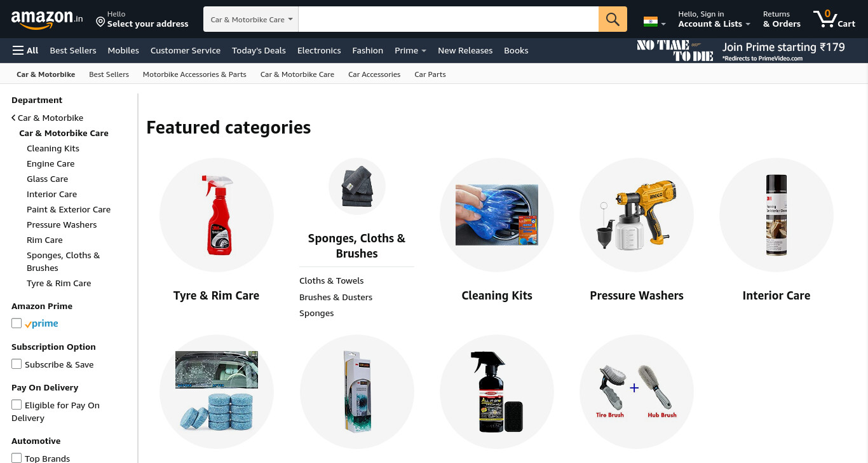Open the Brushes & Dusters link

point(336,297)
